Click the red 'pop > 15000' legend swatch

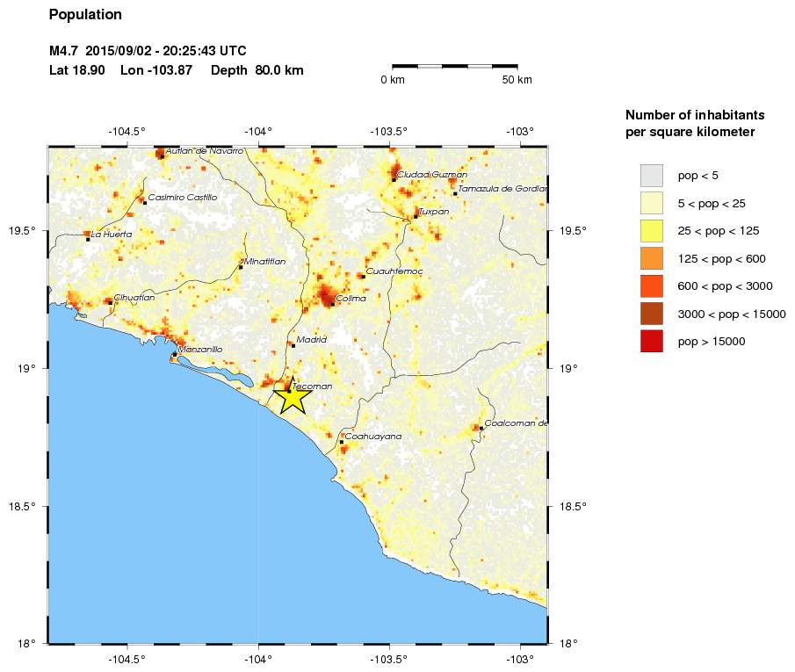(x=652, y=341)
